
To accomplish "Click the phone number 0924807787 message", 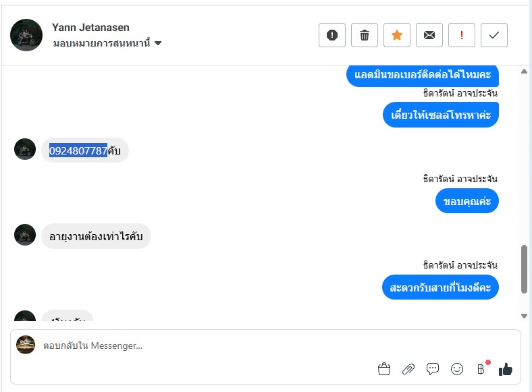I will tap(84, 150).
